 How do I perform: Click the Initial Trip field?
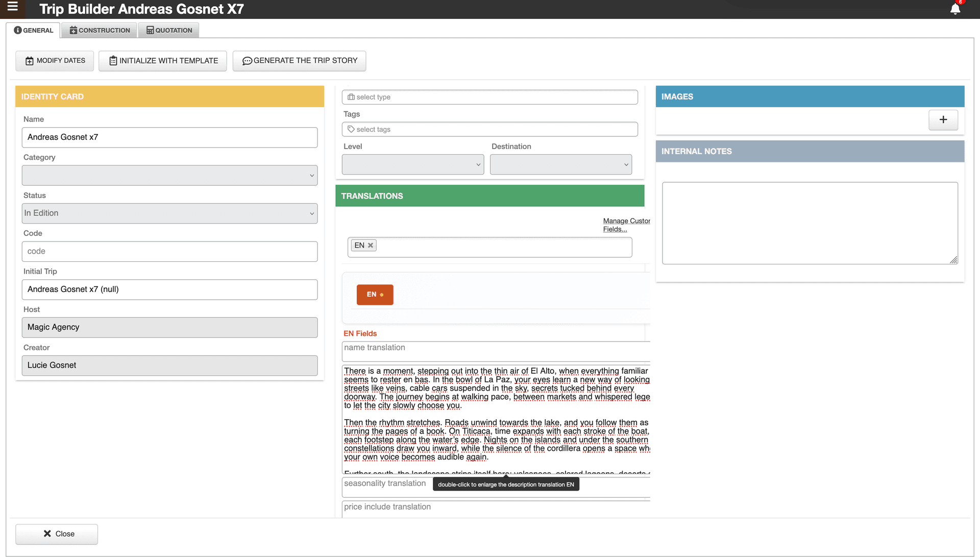point(169,289)
